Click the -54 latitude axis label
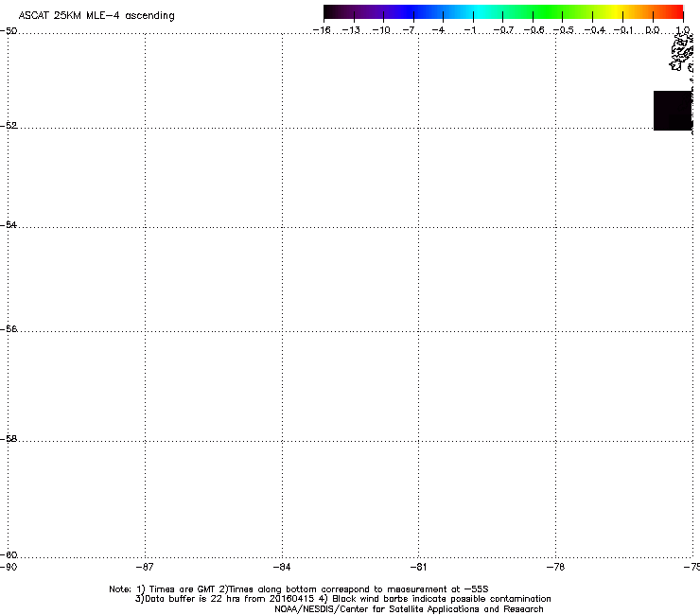Viewport: 700px width, 615px height. point(9,224)
